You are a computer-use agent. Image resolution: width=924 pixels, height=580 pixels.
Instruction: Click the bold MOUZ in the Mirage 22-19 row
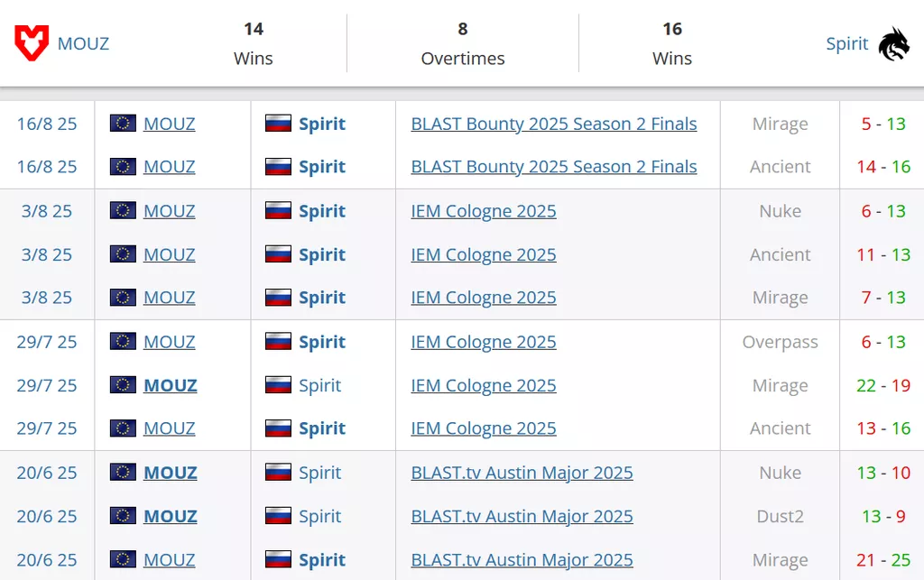(171, 385)
